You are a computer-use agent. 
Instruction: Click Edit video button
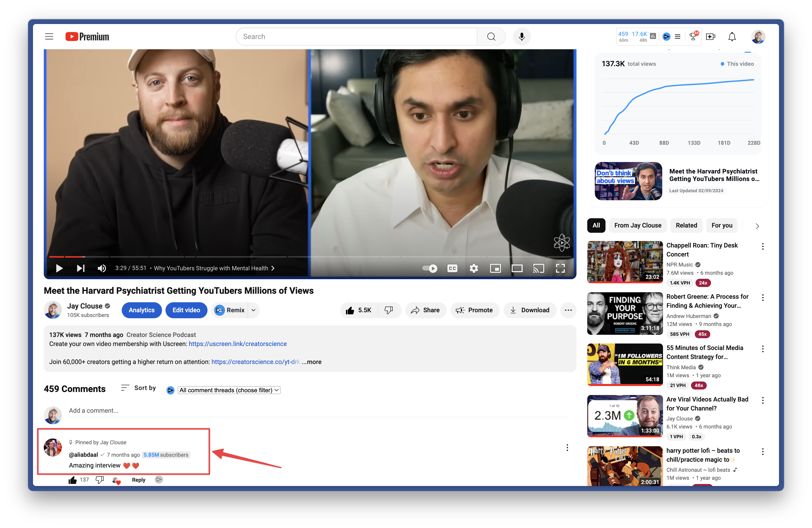(186, 310)
